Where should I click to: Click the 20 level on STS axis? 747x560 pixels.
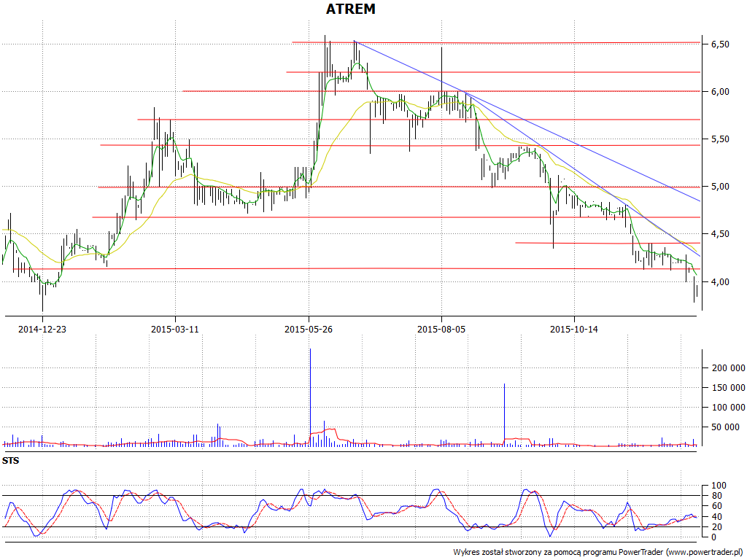point(716,527)
